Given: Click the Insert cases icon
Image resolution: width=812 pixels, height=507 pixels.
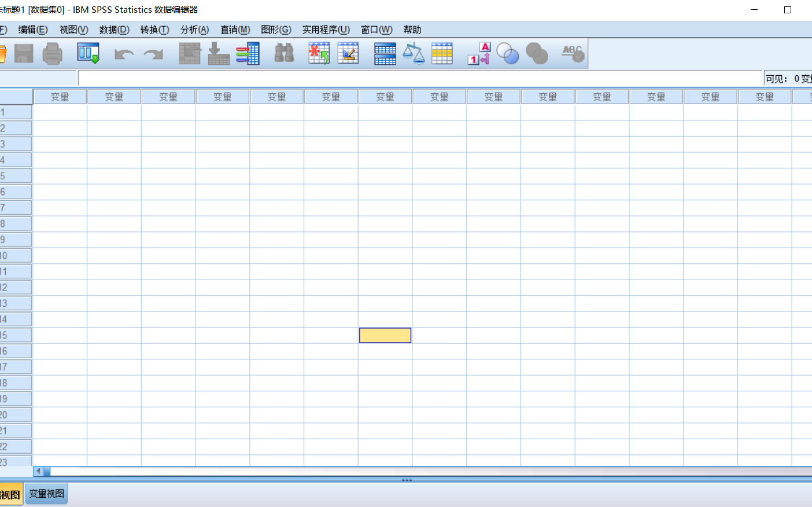Looking at the screenshot, I should click(x=319, y=54).
